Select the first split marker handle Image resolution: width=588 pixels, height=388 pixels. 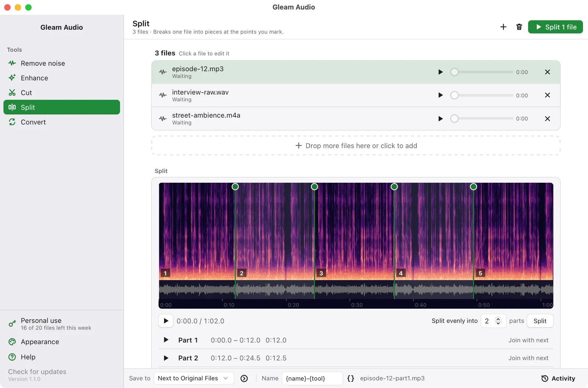click(x=235, y=186)
